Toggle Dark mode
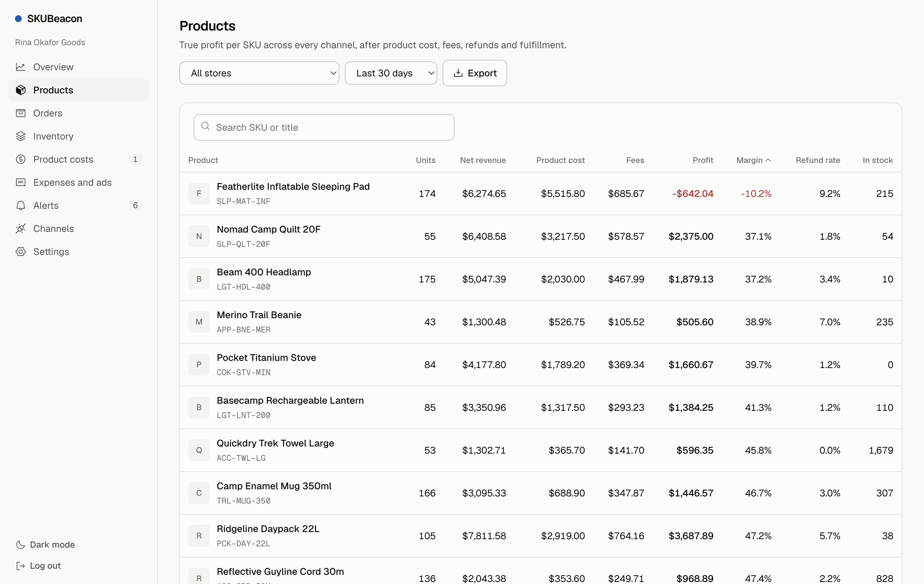 [45, 545]
